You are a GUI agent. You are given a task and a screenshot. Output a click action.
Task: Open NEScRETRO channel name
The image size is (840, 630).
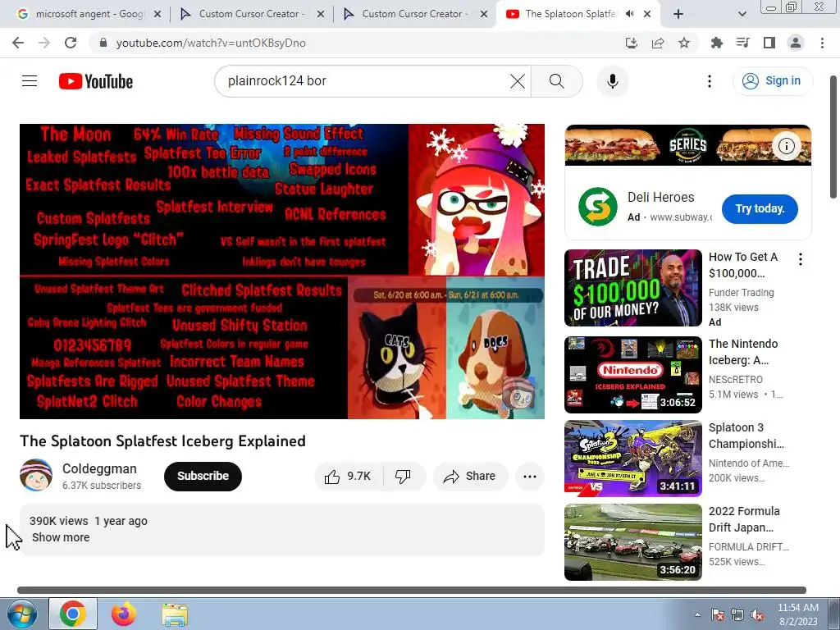click(736, 379)
